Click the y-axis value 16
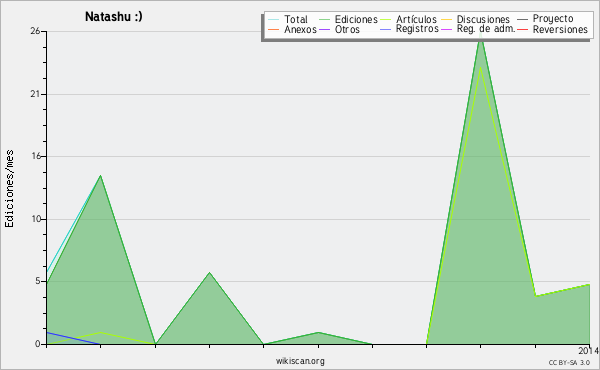Viewport: 600px width, 370px height. click(35, 156)
